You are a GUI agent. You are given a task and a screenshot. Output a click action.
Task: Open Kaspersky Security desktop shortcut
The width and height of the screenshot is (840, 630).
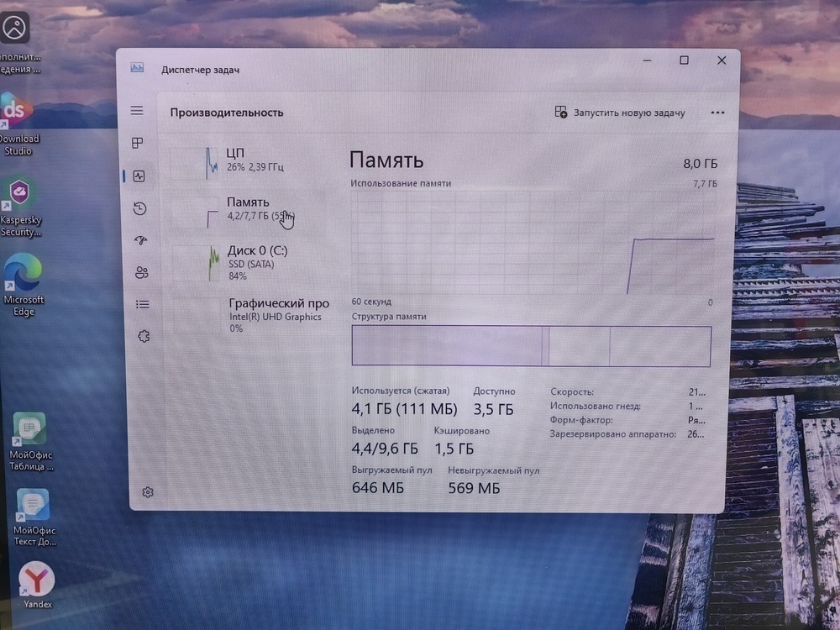(19, 206)
